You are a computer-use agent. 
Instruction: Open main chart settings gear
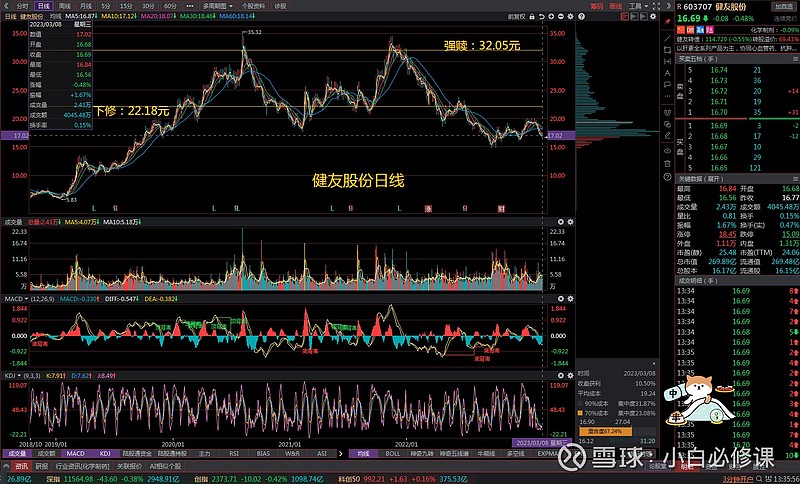[x=570, y=17]
